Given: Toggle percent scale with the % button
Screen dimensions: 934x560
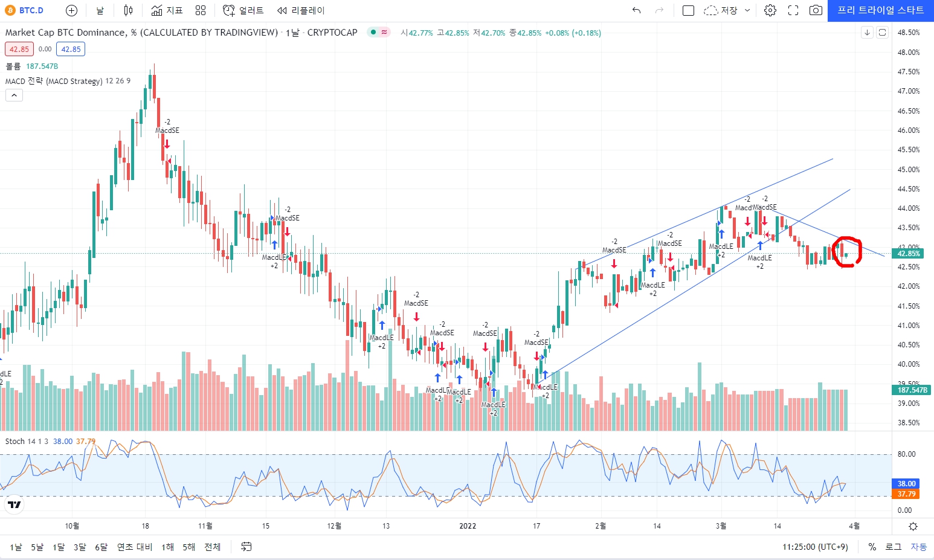Looking at the screenshot, I should tap(872, 547).
